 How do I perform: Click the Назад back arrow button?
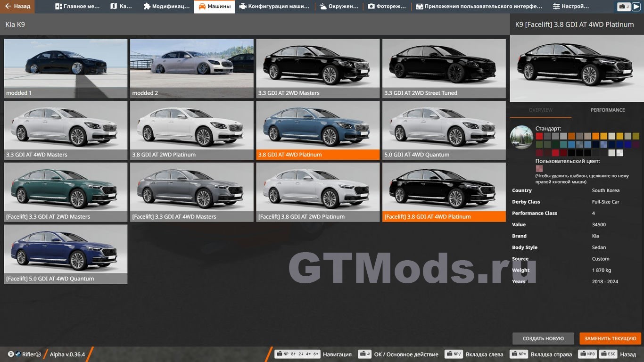[x=17, y=7]
